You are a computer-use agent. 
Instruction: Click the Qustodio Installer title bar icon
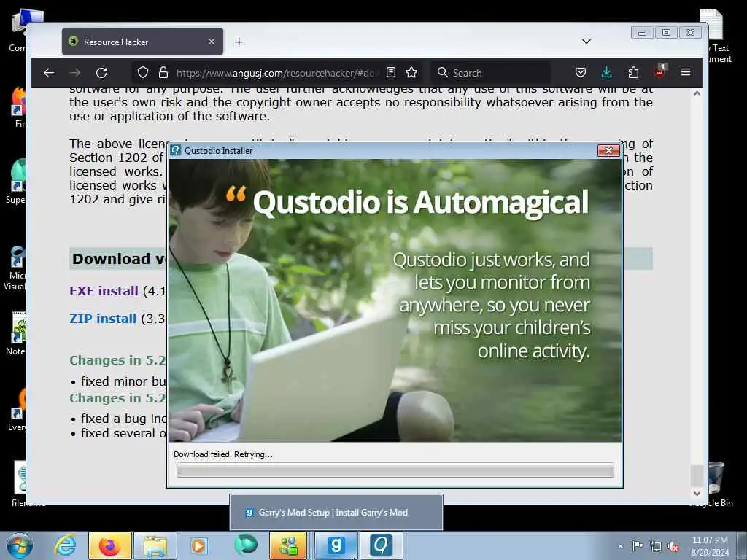coord(176,150)
